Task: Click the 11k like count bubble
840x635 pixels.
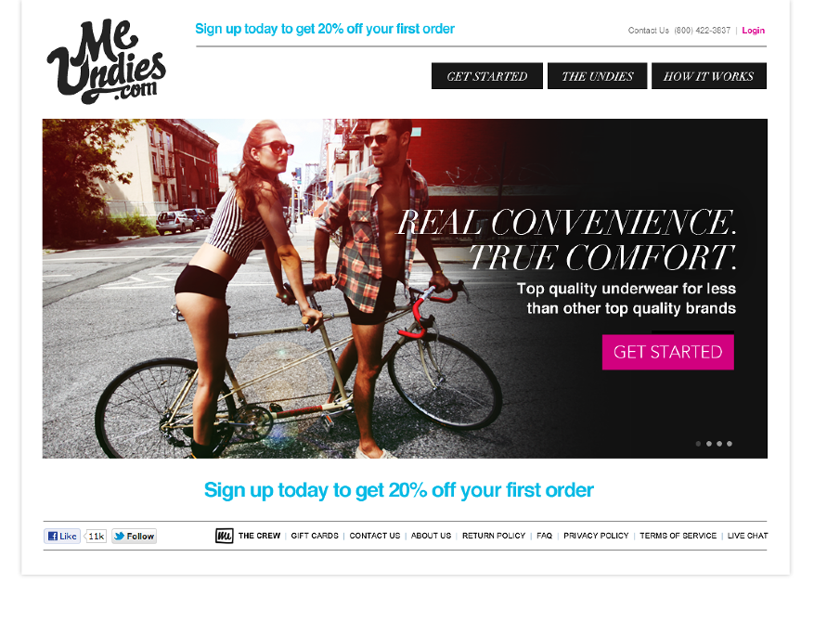Action: (96, 536)
